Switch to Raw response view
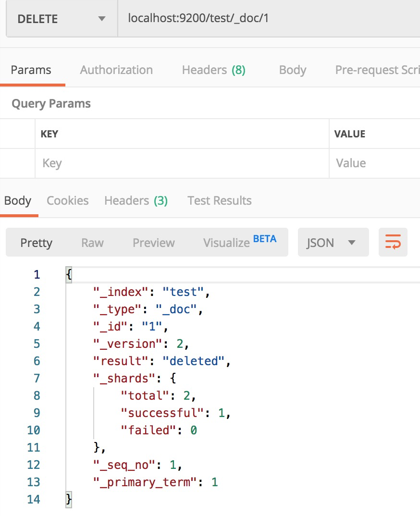 click(x=92, y=243)
